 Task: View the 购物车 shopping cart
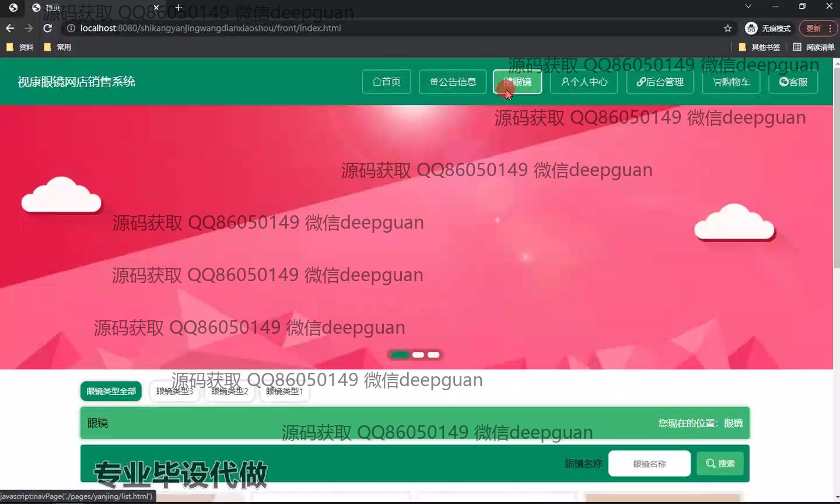click(731, 82)
